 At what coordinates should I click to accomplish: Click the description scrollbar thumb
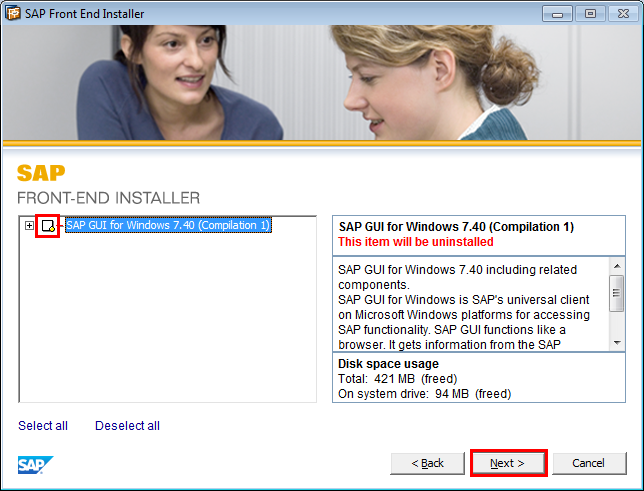click(616, 293)
